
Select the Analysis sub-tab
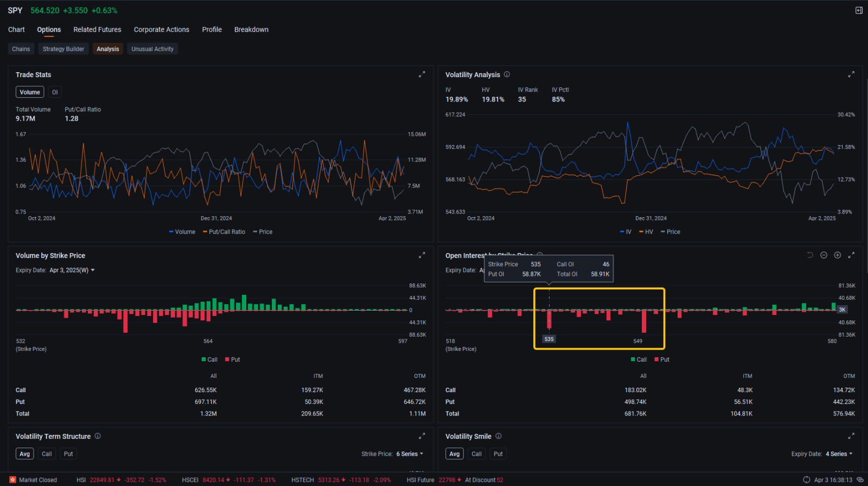108,49
